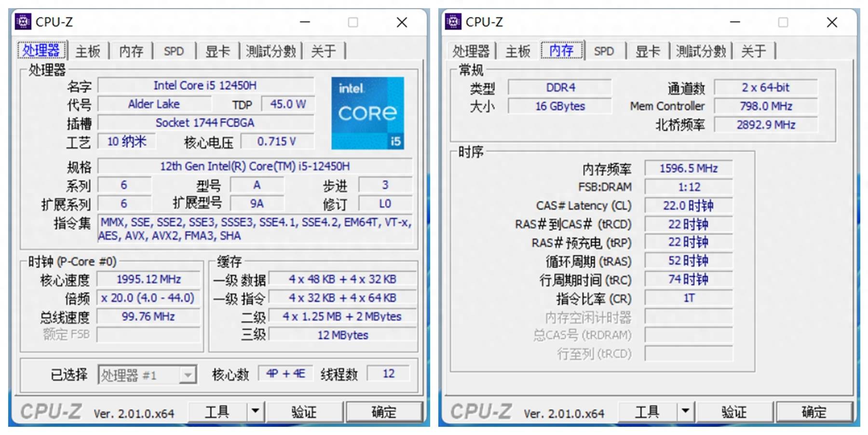
Task: Click empty 额定 FSB field
Action: click(x=149, y=335)
